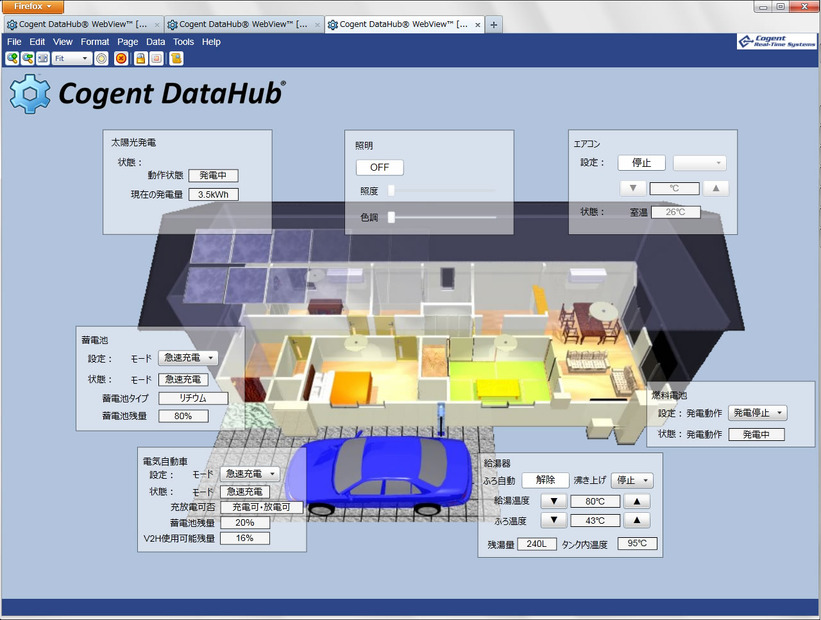
Task: Click the round yellow circle toolbar icon
Action: point(102,59)
